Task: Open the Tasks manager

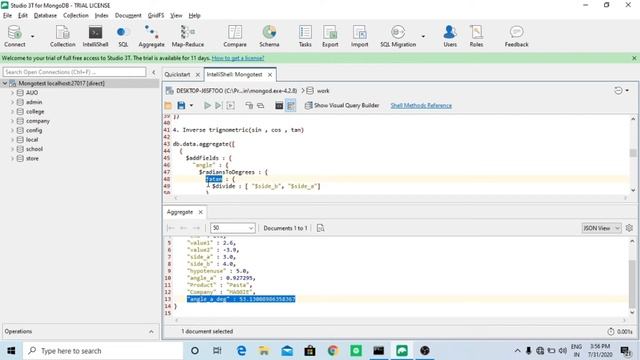Action: coord(305,36)
